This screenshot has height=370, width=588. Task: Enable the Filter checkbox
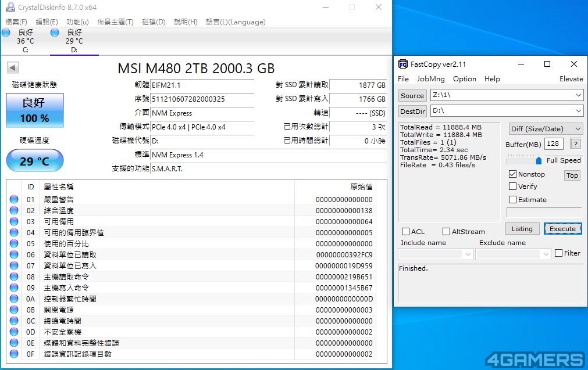coord(558,253)
